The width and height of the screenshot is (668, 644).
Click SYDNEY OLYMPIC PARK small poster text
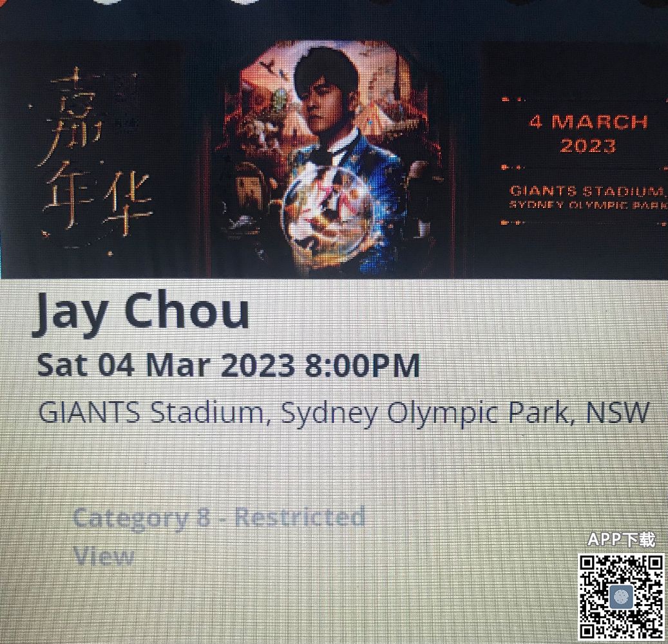point(588,205)
